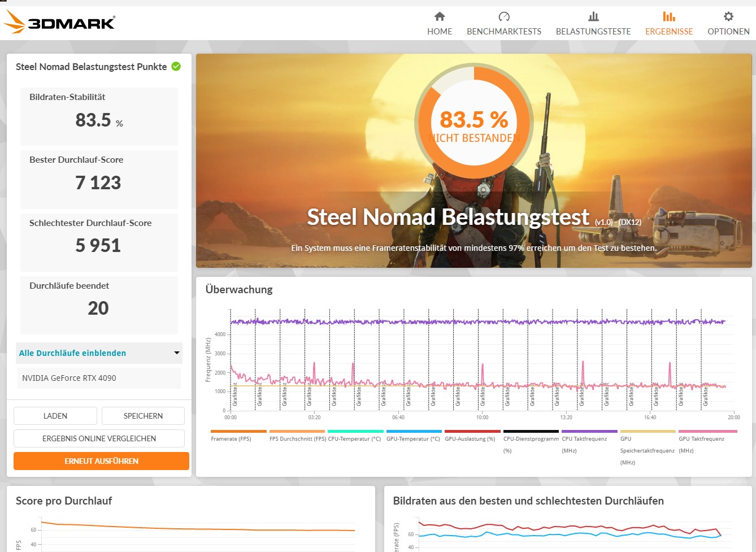Click the SPEICHERN button
The image size is (756, 552).
(x=143, y=415)
